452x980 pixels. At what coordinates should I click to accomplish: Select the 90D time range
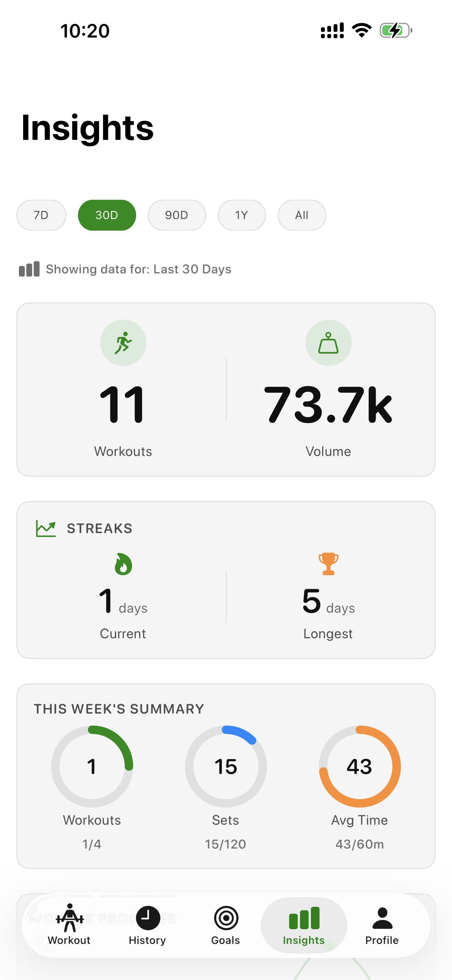tap(177, 215)
